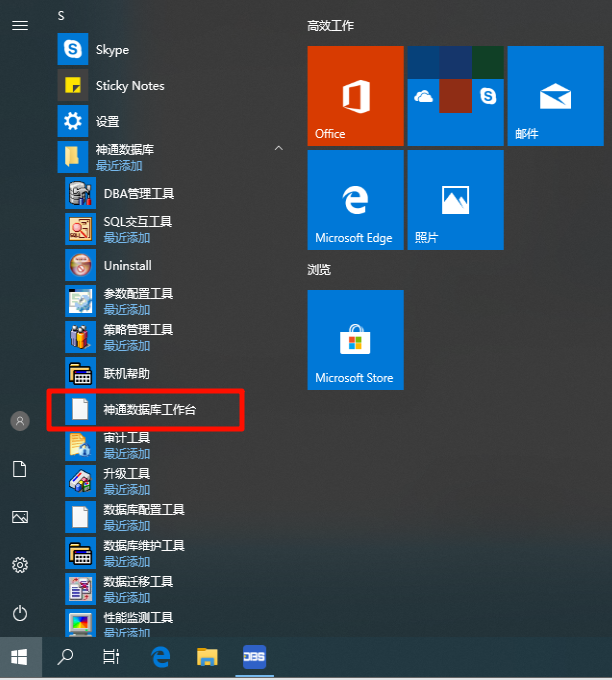
Task: Select the 数据库维护工具 label
Action: click(x=144, y=546)
